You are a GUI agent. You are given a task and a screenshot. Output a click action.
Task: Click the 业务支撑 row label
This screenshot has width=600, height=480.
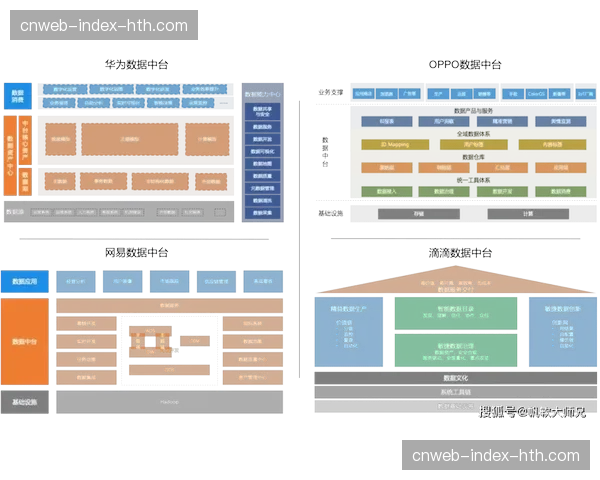[x=331, y=93]
